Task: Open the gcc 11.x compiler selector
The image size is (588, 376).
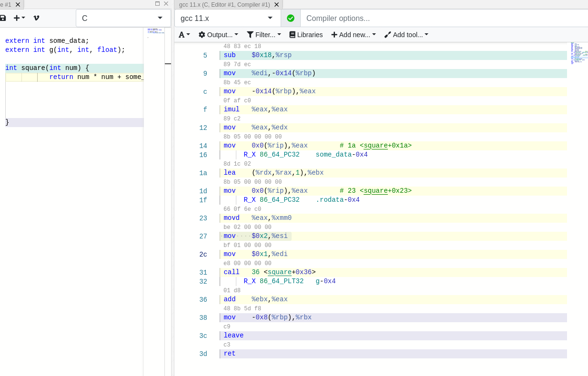Action: click(x=227, y=18)
